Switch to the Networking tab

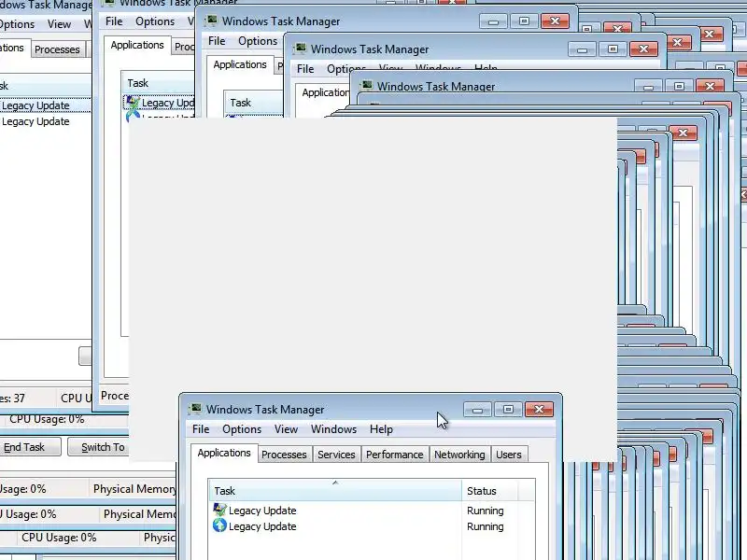pyautogui.click(x=459, y=455)
